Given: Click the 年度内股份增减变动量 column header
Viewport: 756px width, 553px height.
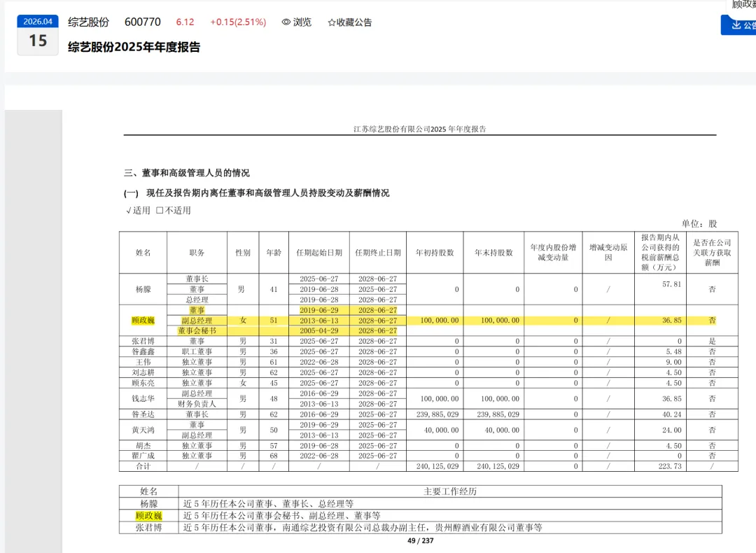Looking at the screenshot, I should click(553, 253).
